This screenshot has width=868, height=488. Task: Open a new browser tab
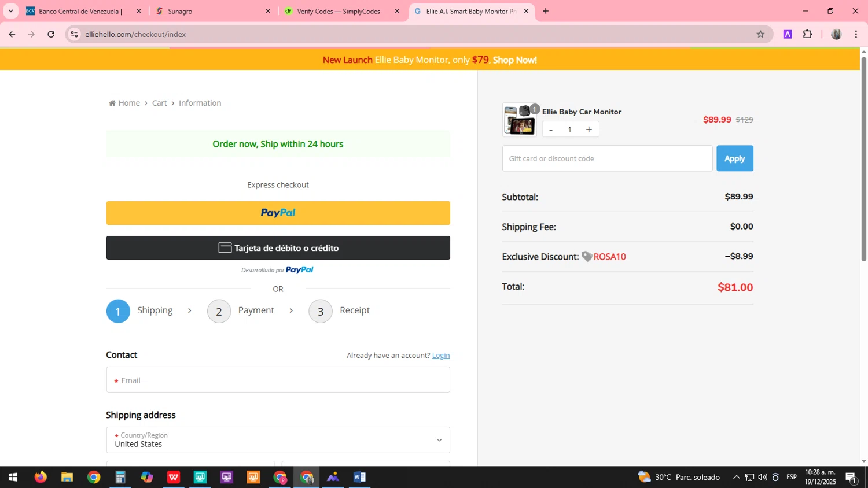545,11
